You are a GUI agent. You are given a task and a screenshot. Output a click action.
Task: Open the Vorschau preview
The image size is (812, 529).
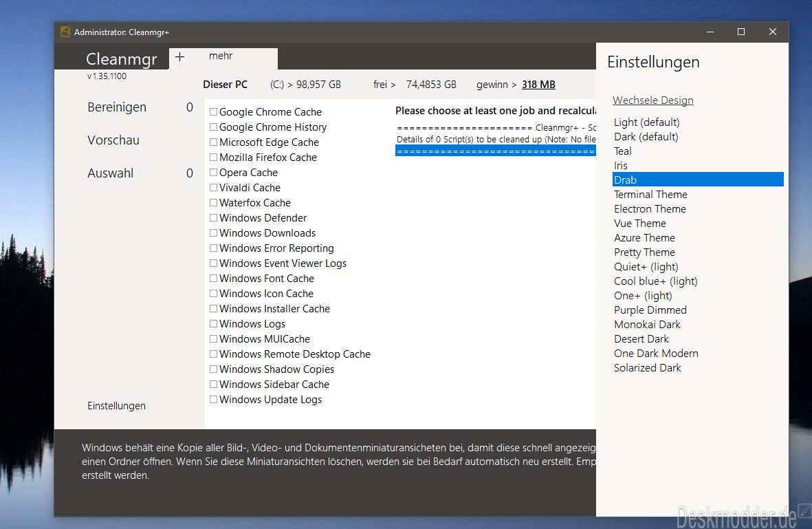pos(113,140)
